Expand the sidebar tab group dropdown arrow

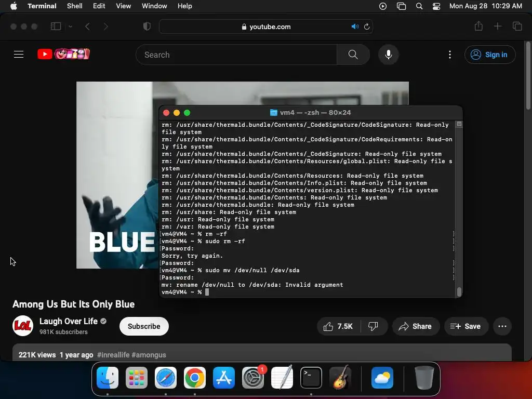70,26
